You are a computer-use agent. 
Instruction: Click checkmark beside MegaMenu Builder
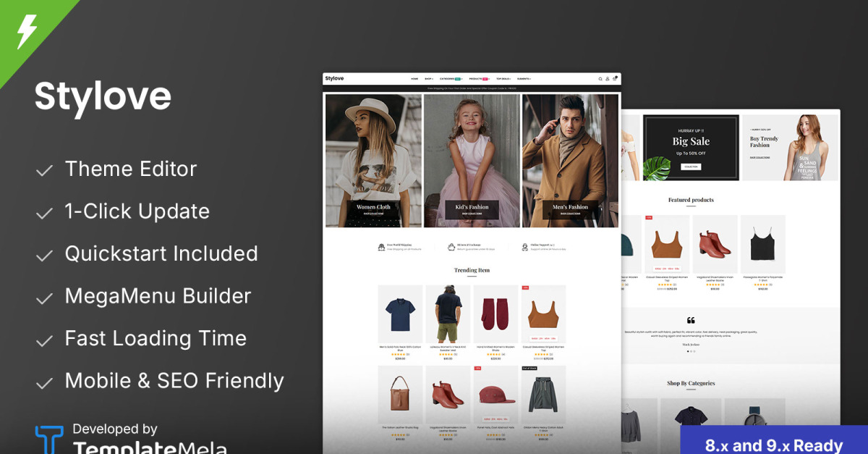coord(45,298)
